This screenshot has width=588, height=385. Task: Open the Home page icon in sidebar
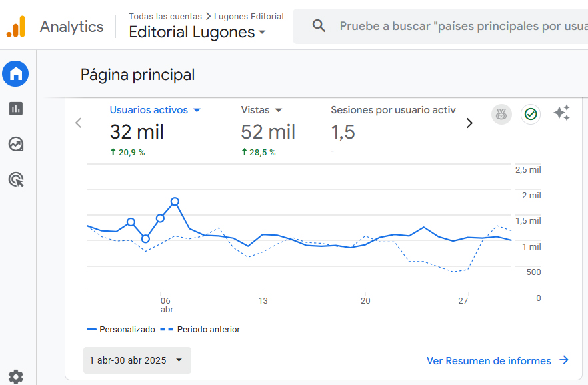[x=15, y=74]
